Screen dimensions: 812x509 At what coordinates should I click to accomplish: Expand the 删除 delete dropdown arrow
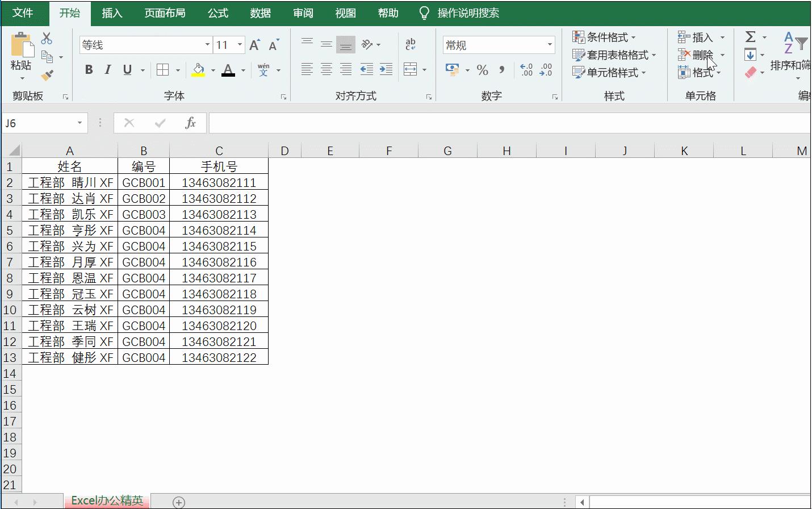click(722, 55)
